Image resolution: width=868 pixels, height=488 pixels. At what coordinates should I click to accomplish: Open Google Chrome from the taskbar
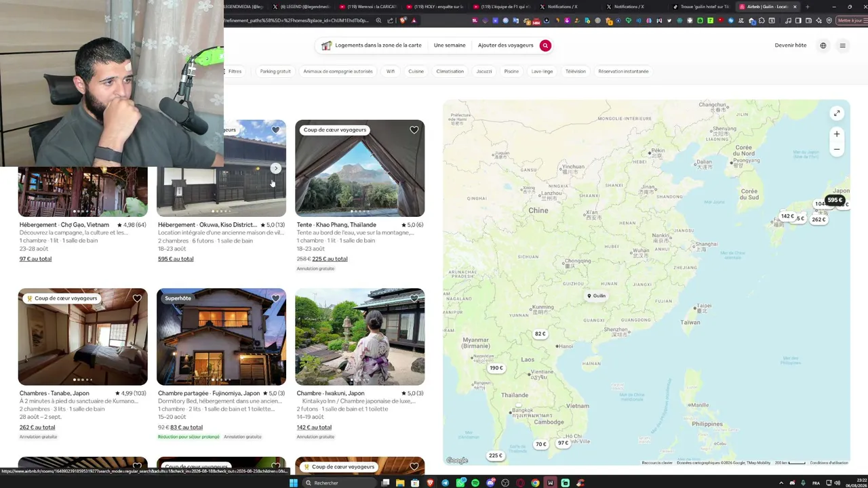[x=535, y=483]
